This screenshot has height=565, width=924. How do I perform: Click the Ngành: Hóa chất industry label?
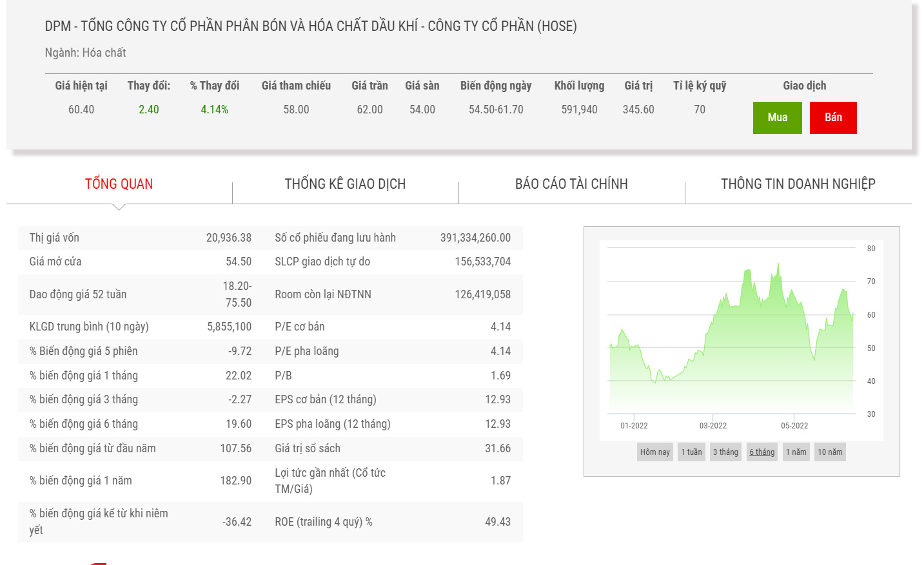pos(85,53)
